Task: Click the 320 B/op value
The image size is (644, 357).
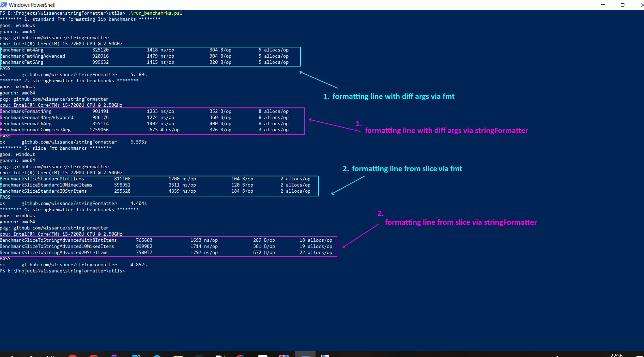Action: pos(220,62)
